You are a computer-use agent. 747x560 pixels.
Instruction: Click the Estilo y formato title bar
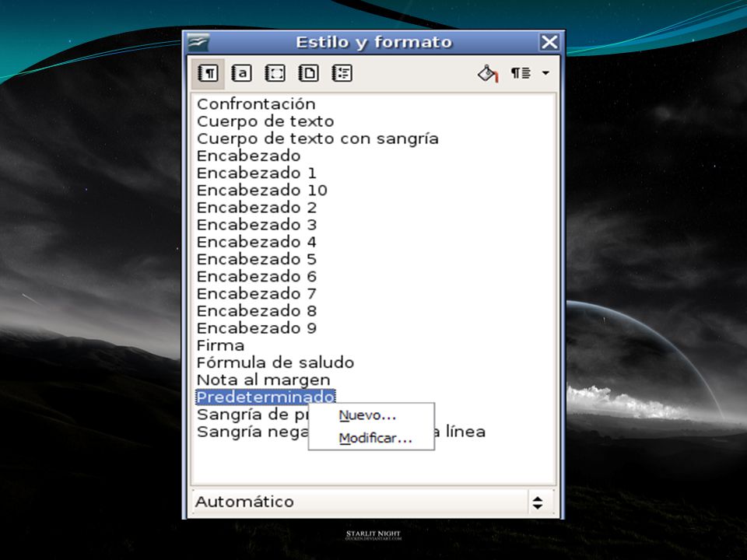(x=373, y=42)
